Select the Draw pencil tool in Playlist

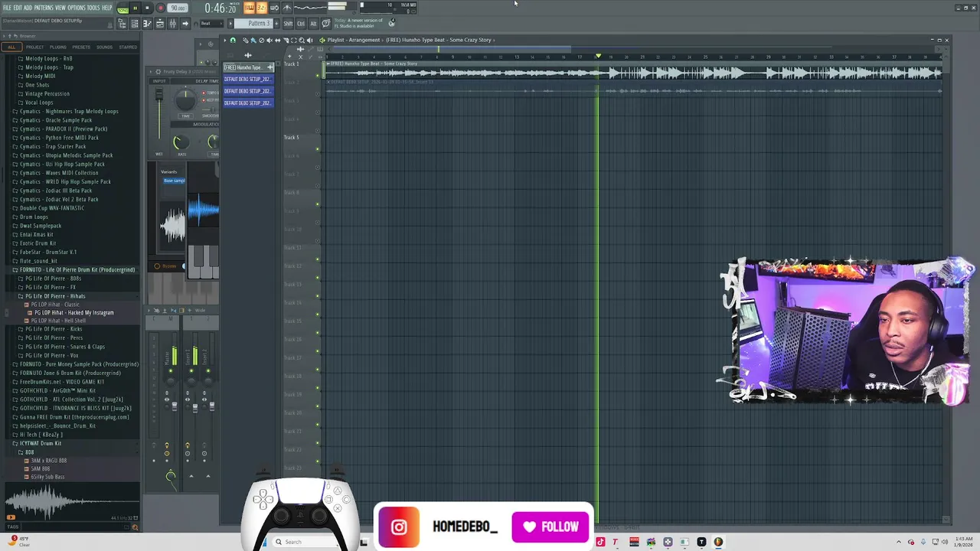(246, 41)
